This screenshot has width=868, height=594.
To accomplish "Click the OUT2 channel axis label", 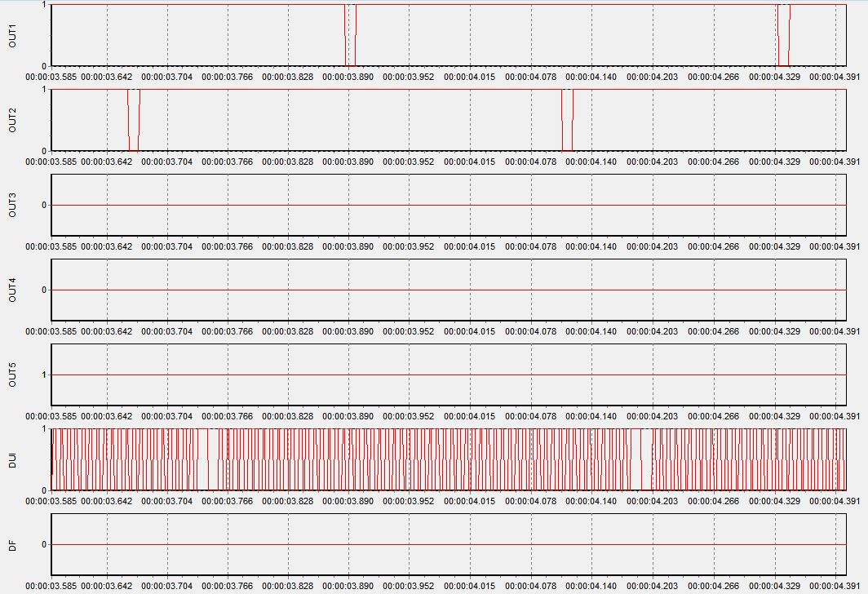I will pyautogui.click(x=12, y=120).
